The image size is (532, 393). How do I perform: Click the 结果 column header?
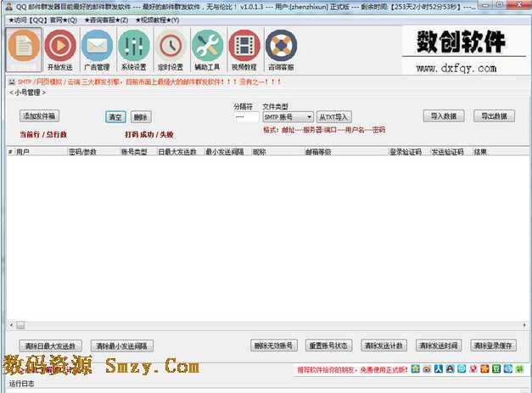(499, 152)
